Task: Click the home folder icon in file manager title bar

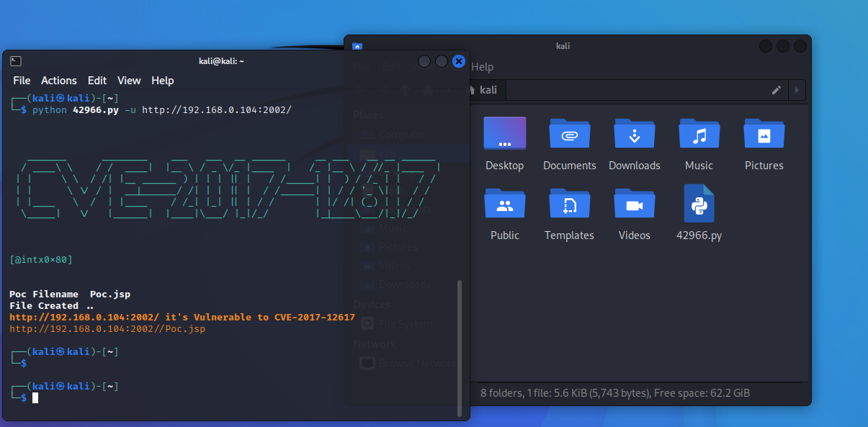Action: pos(357,46)
